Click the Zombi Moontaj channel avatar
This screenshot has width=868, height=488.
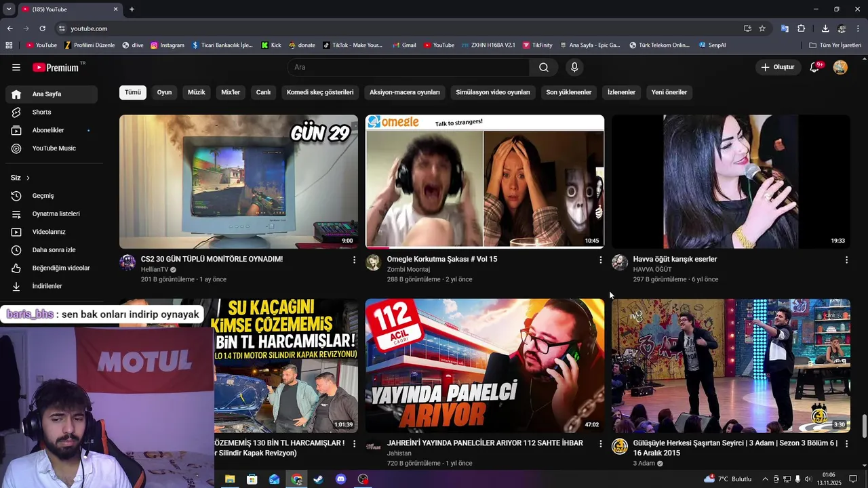tap(374, 263)
